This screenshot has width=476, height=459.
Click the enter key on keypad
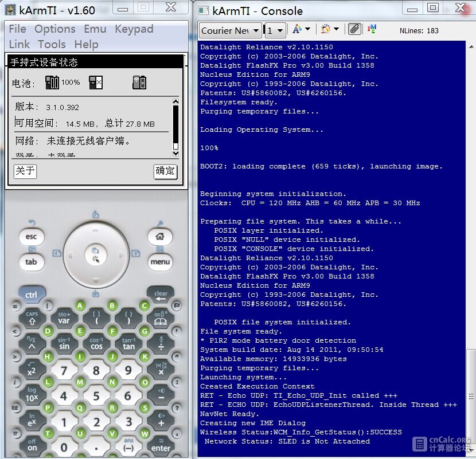pos(161,445)
